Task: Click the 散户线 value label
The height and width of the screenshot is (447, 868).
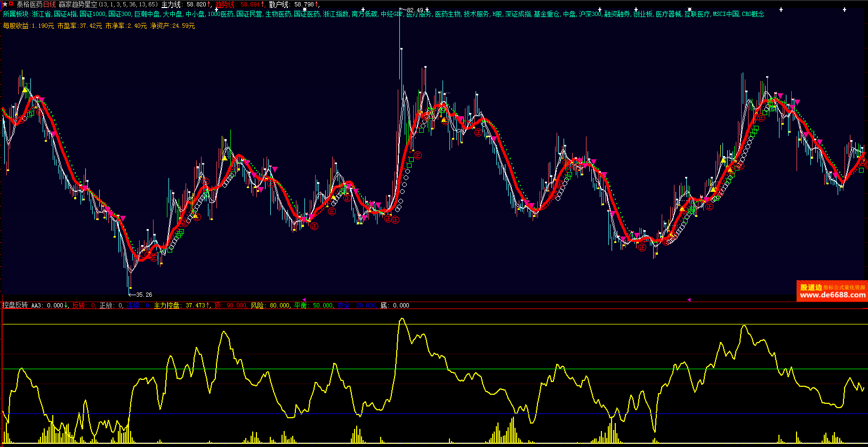Action: coord(294,4)
